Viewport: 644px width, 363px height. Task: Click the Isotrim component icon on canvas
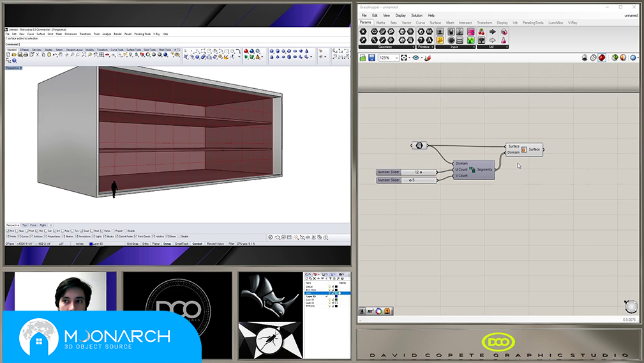click(x=524, y=150)
